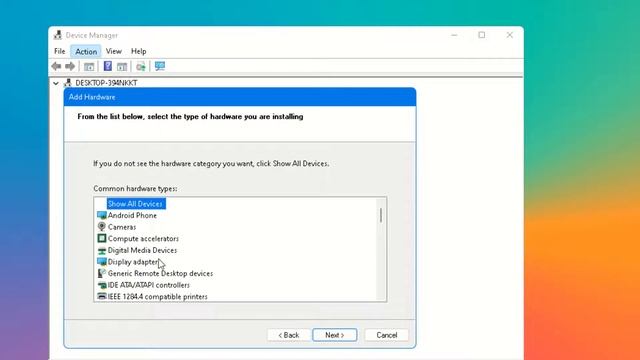Select IDE ATA/ATAPI controllers entry

(149, 285)
